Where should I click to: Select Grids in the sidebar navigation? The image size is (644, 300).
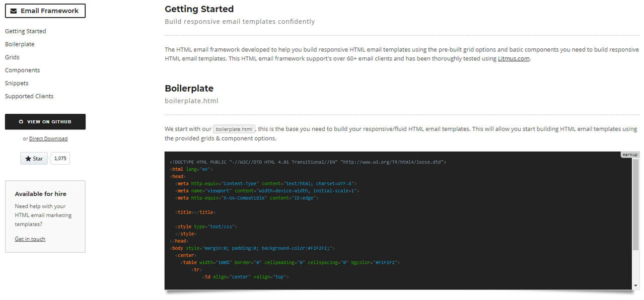pos(12,57)
